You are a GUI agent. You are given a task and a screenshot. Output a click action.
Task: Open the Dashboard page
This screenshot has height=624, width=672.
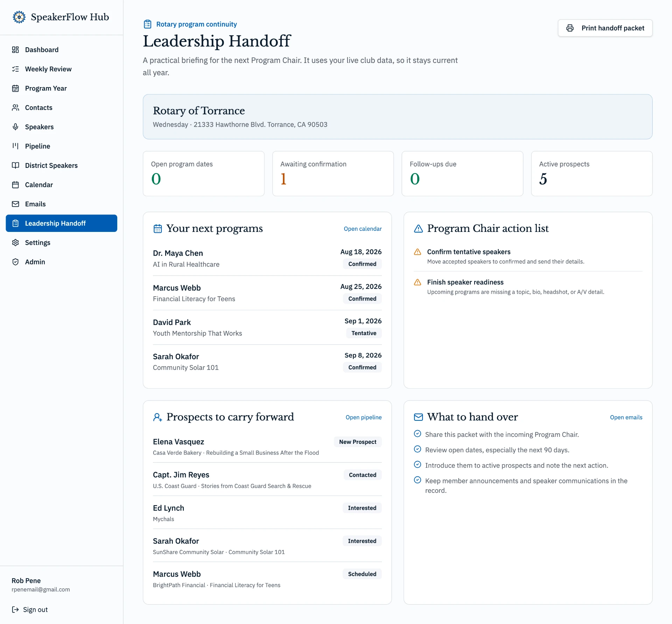click(x=62, y=50)
